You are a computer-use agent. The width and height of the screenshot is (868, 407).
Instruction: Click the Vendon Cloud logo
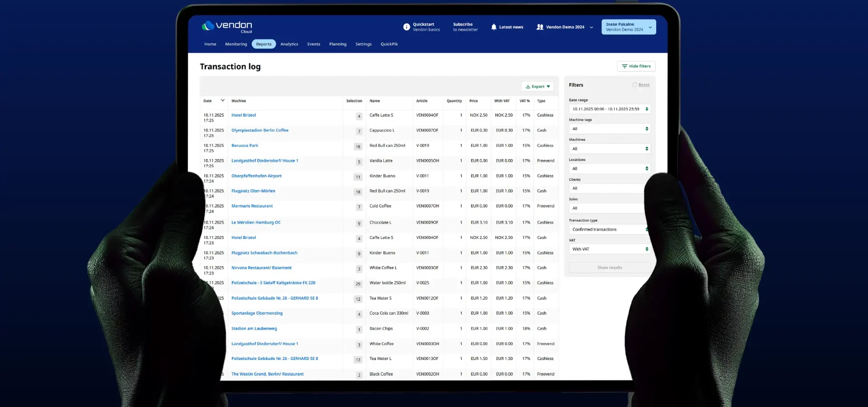click(x=227, y=27)
